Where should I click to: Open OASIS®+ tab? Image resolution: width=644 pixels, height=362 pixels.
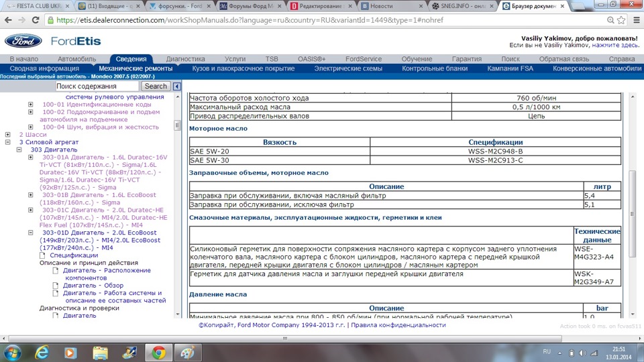click(x=312, y=59)
